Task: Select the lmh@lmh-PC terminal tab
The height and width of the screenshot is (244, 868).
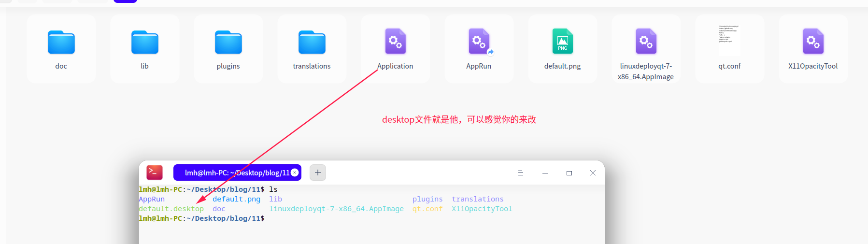Action: [237, 172]
